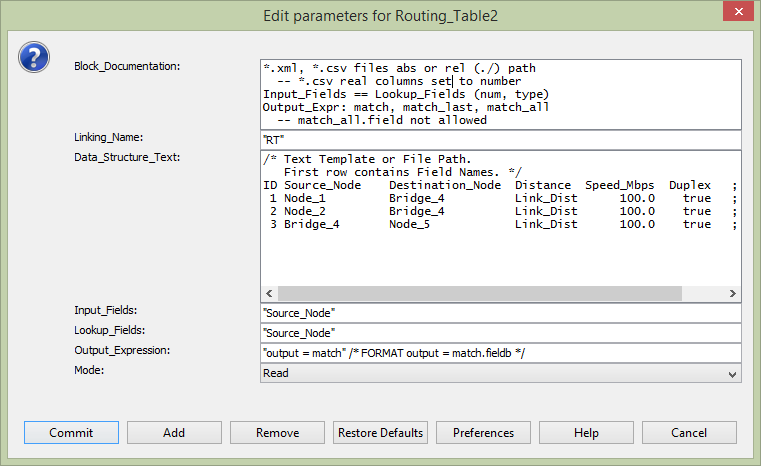Cancel the parameter editing dialog
This screenshot has width=761, height=466.
point(689,433)
